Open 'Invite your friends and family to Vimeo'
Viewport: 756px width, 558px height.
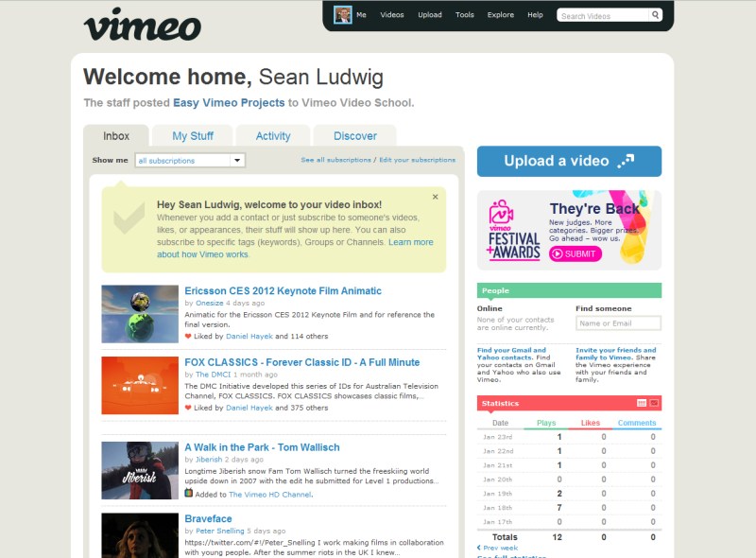coord(616,354)
